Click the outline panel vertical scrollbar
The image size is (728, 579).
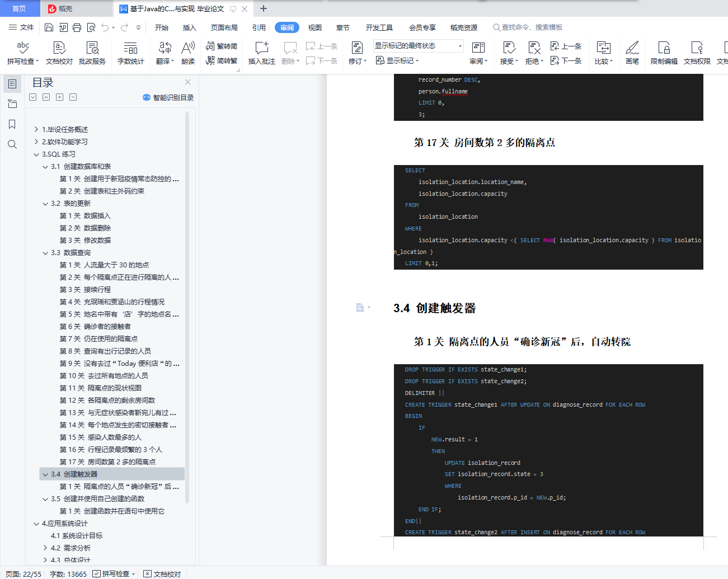coord(187,308)
